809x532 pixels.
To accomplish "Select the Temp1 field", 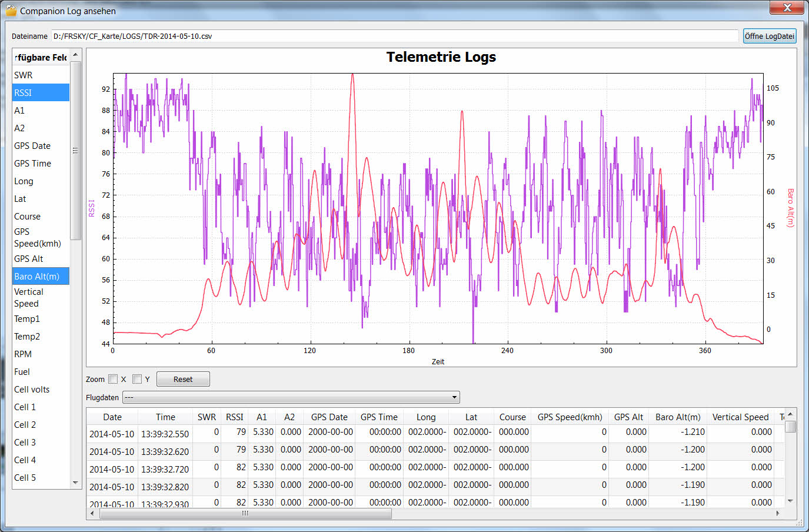I will 27,319.
